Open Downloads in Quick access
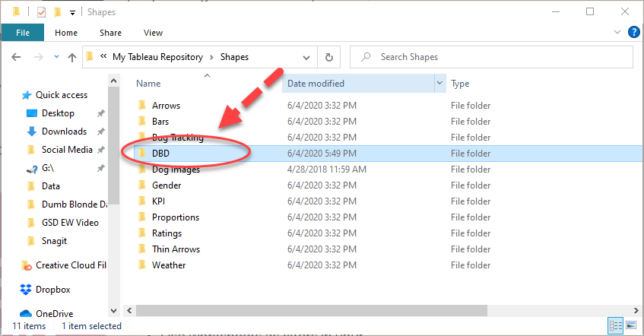The image size is (644, 336). [64, 132]
